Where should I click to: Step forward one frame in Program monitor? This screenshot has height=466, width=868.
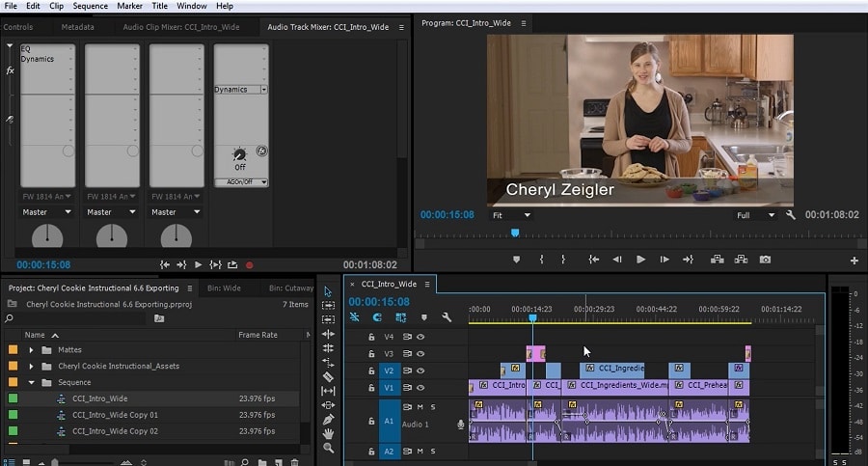665,260
